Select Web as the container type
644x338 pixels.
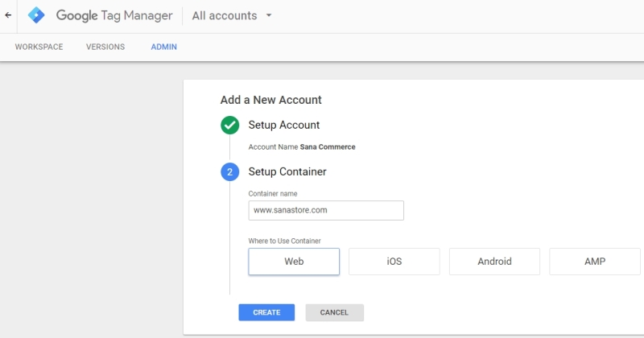pos(294,262)
